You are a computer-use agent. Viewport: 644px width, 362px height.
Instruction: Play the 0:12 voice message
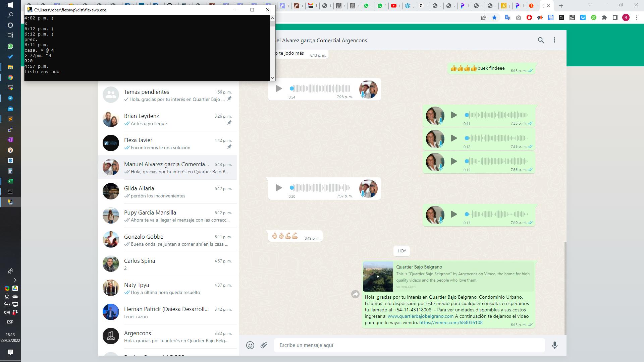click(454, 138)
